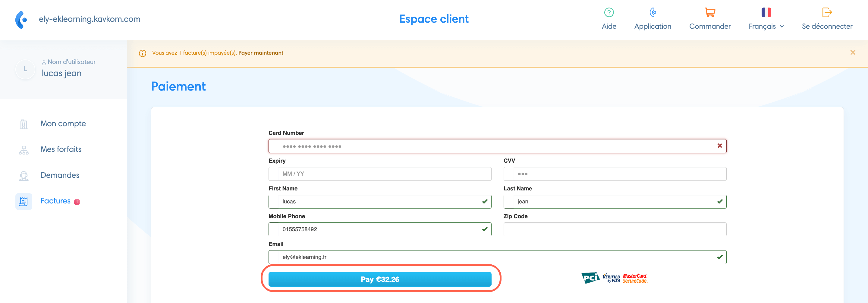This screenshot has height=303, width=868.
Task: Click the MasterCard SecureCode logo
Action: (x=635, y=278)
